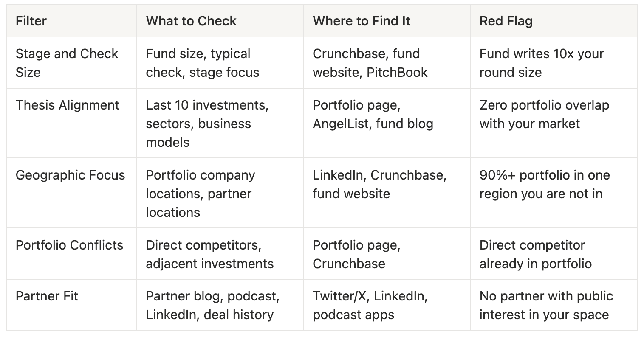Select the "Direct competitor already in portfolio" cell
The image size is (644, 337).
(535, 255)
